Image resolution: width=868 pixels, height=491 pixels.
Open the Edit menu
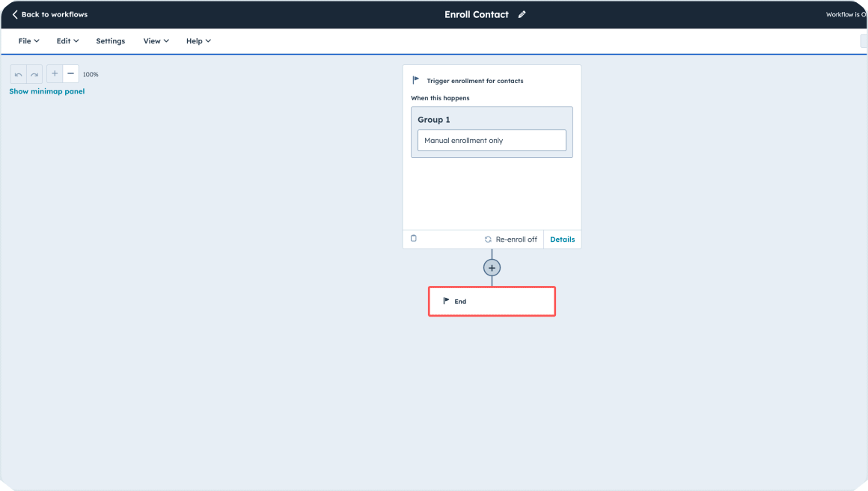(x=67, y=41)
